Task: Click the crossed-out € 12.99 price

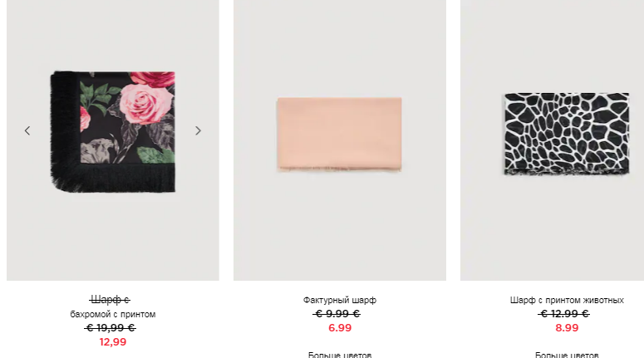Action: 563,314
